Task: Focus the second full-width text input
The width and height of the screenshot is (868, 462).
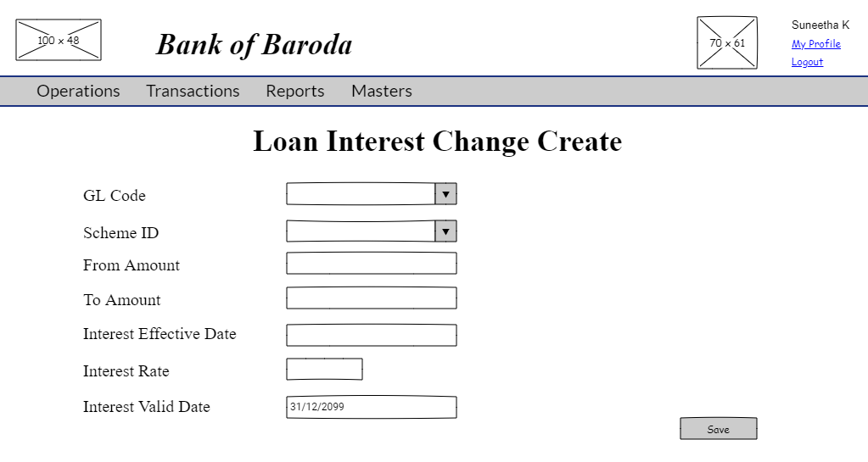Action: click(371, 298)
